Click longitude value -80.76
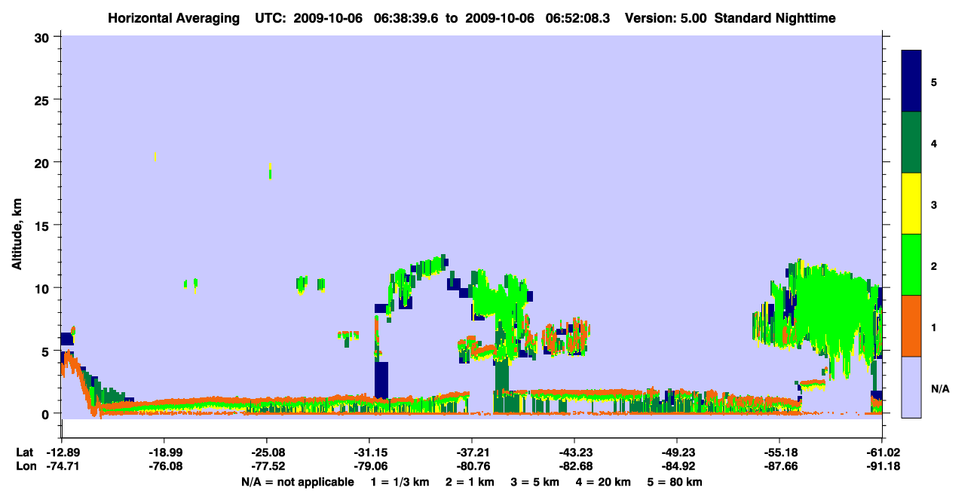Viewport: 980px width, 503px height. pos(472,467)
